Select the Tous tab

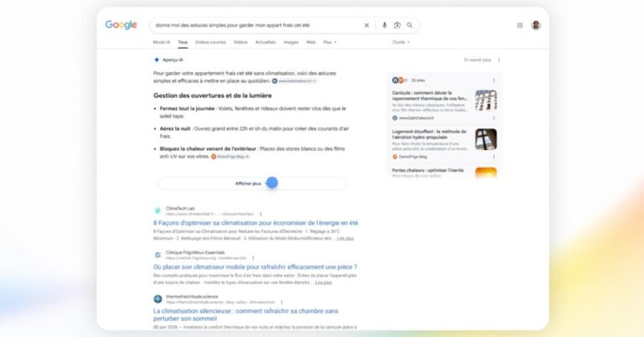pos(183,42)
